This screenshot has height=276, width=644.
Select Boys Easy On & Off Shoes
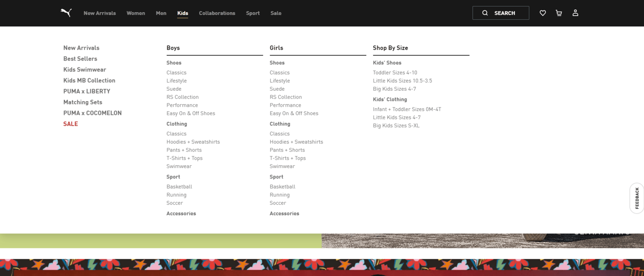tap(191, 113)
